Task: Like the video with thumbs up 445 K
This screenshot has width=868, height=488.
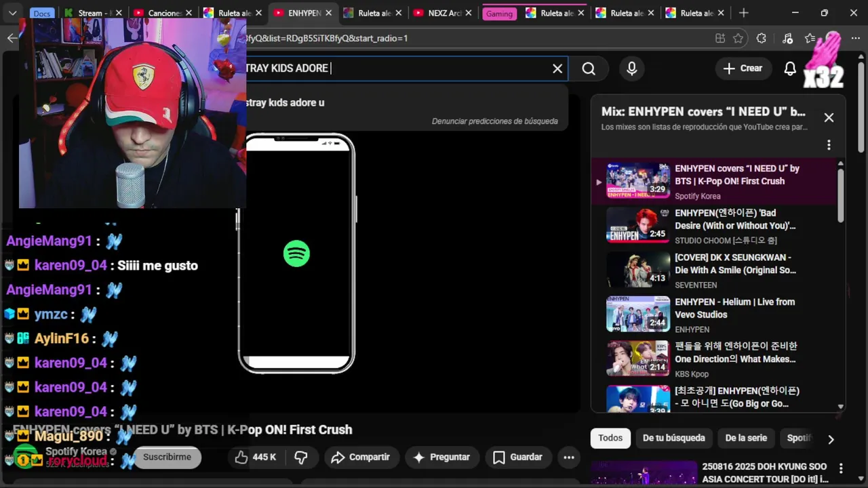Action: coord(255,457)
